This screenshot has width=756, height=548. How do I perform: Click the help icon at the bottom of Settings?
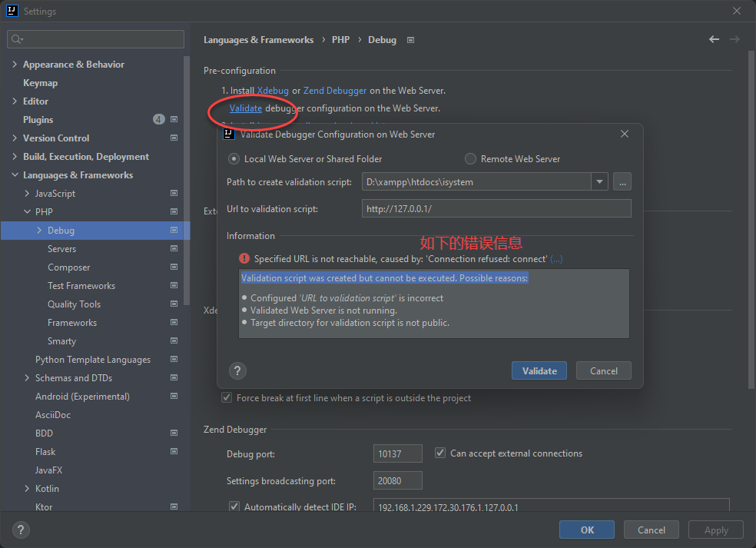pos(20,530)
